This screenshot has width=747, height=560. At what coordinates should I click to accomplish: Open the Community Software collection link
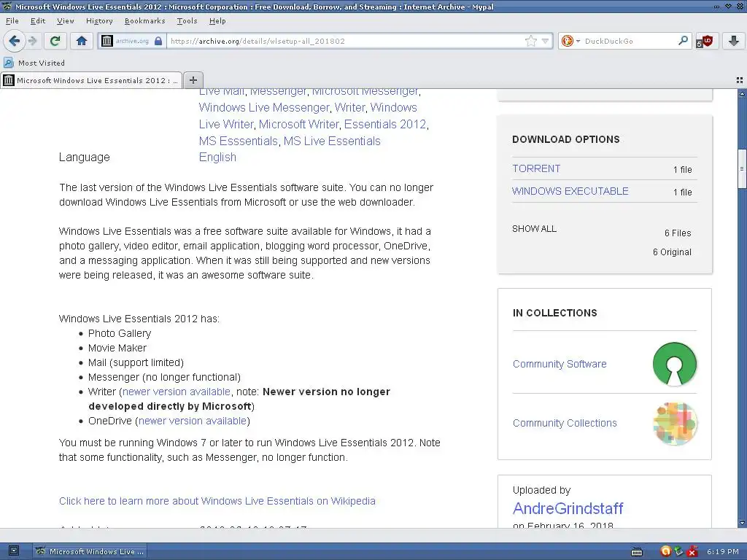[x=560, y=364]
